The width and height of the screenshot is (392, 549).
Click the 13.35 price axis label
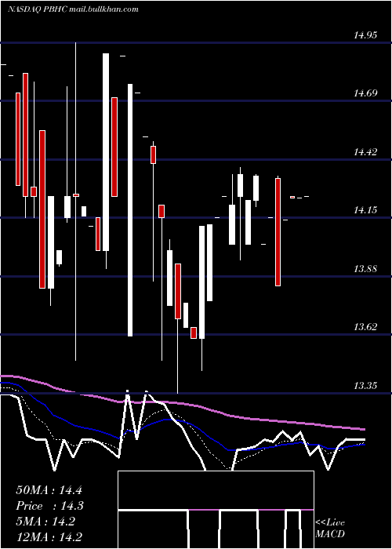[x=365, y=386]
